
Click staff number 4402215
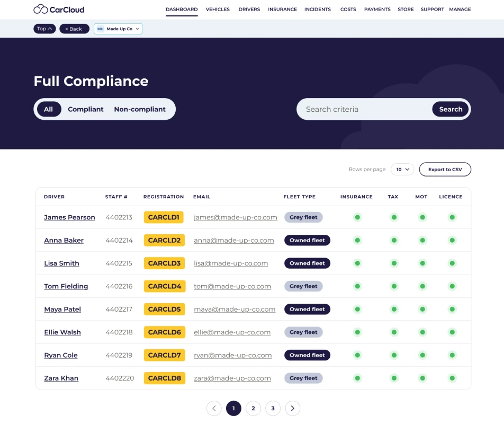tap(119, 263)
